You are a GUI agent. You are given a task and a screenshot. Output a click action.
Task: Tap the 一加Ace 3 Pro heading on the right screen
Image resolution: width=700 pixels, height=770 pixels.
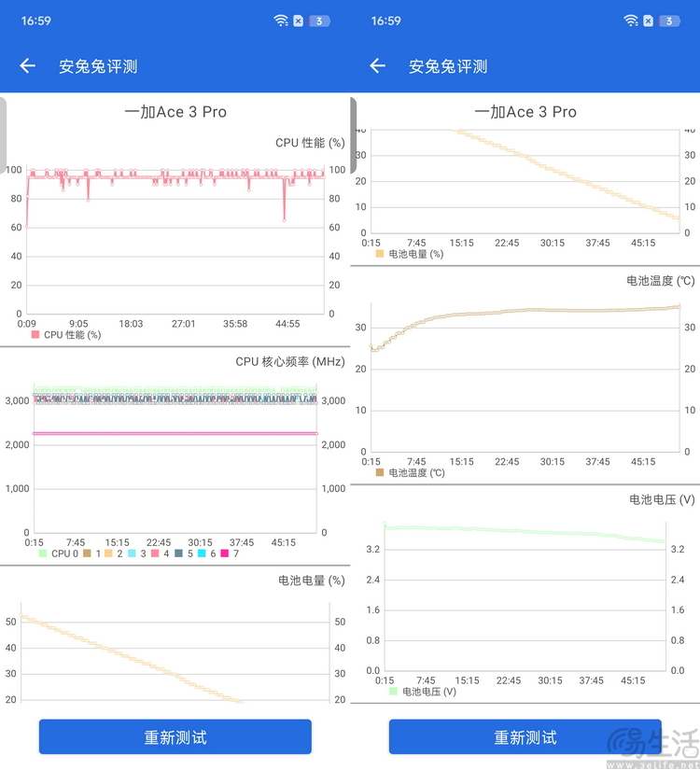point(525,112)
